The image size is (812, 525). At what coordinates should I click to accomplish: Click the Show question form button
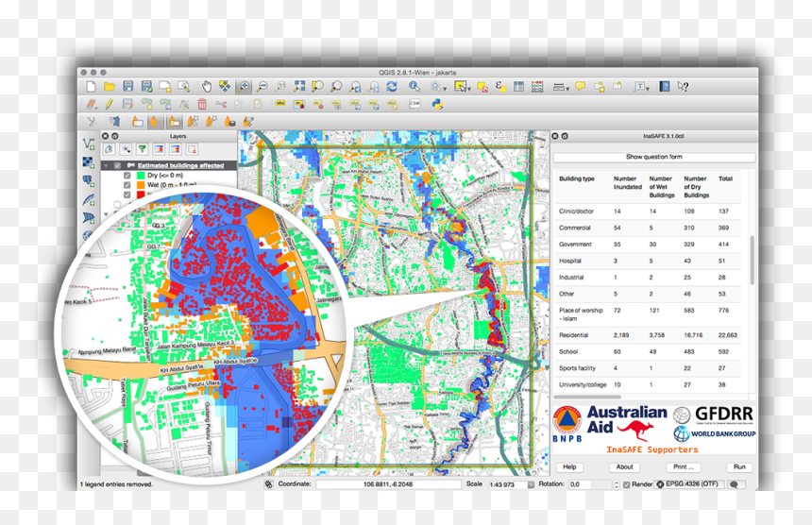click(654, 157)
